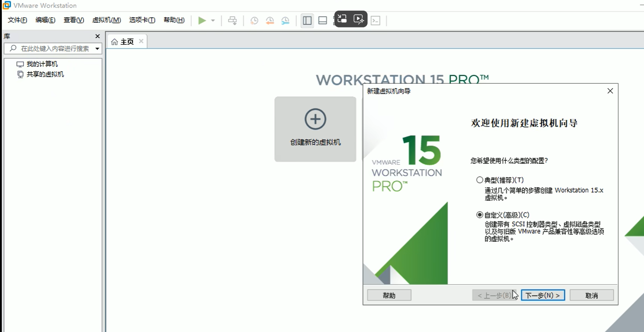The height and width of the screenshot is (332, 644).
Task: Open the 编辑(E) menu
Action: [x=46, y=20]
